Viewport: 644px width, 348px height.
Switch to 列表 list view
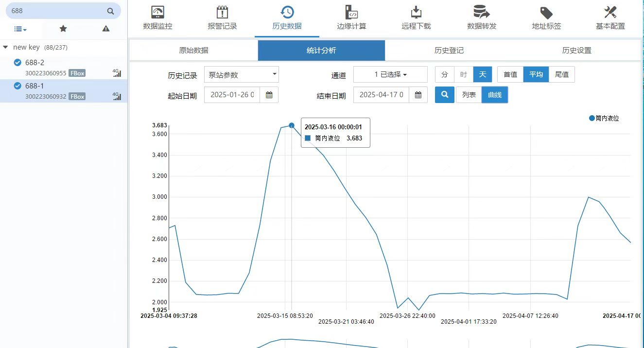tap(469, 95)
